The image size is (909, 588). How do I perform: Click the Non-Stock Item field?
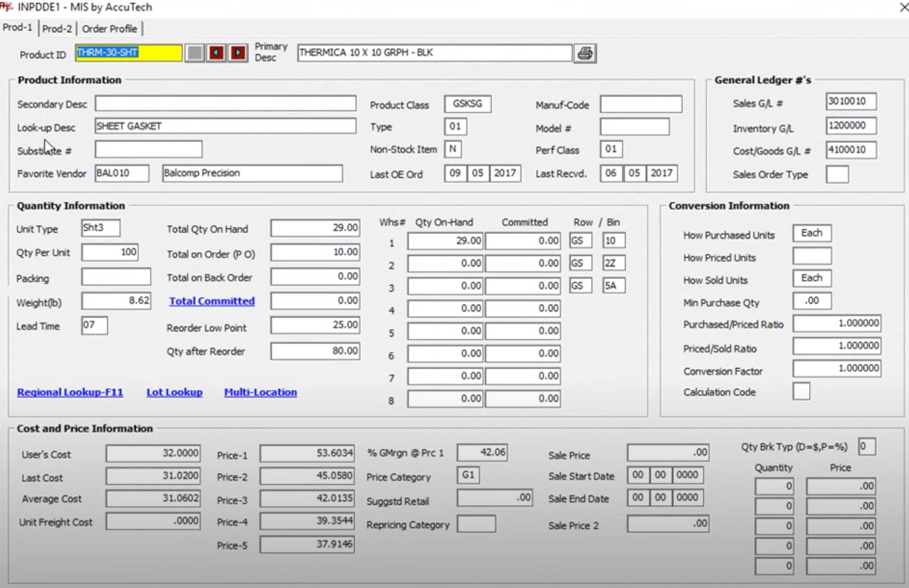click(x=453, y=149)
